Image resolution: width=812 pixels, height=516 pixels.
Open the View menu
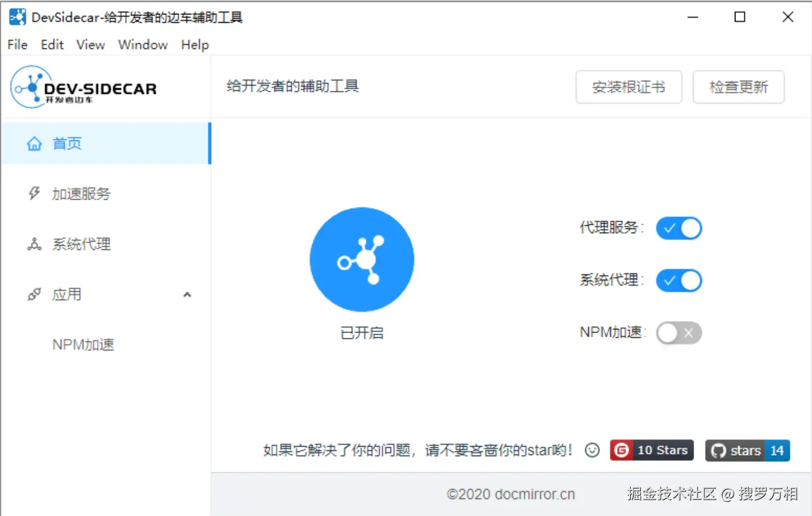pos(91,45)
